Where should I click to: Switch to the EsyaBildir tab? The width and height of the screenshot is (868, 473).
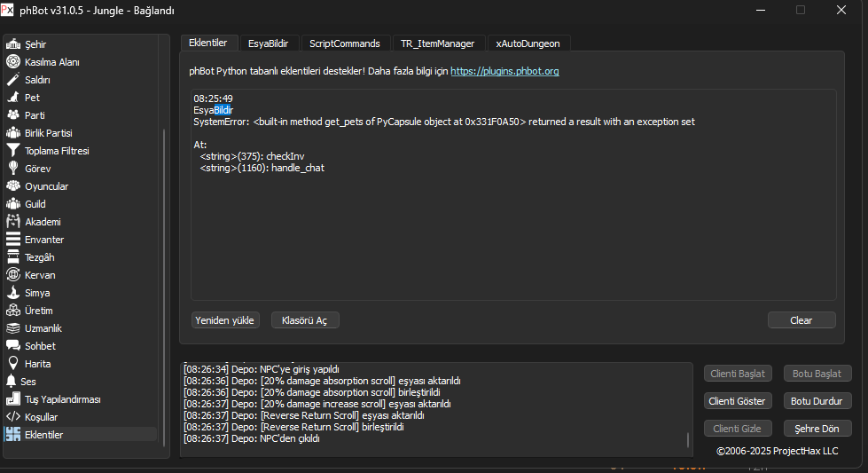tap(270, 43)
